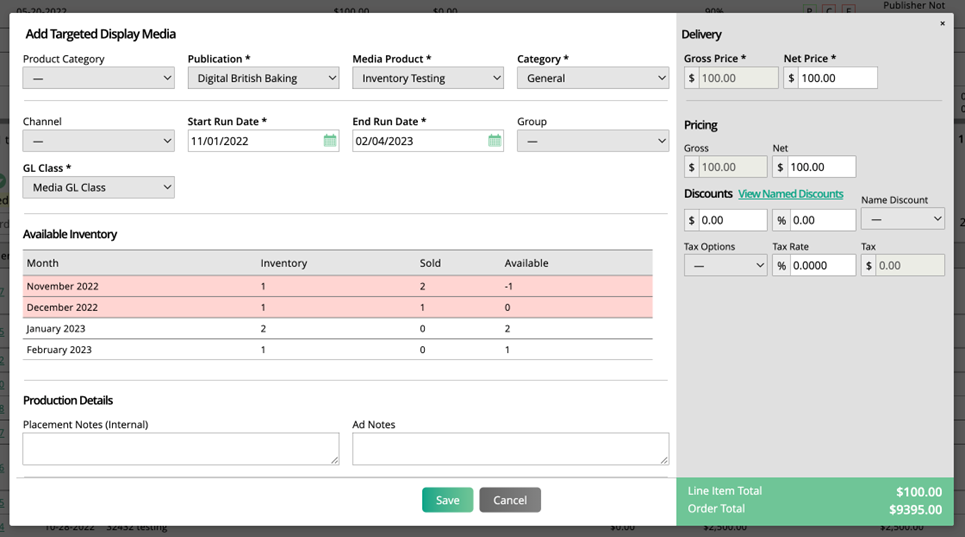
Task: Click the Save button
Action: 447,500
